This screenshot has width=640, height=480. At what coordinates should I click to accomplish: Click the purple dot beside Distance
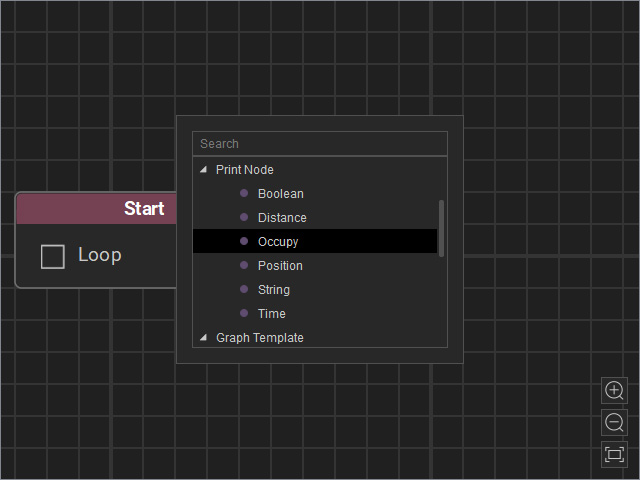pyautogui.click(x=244, y=217)
